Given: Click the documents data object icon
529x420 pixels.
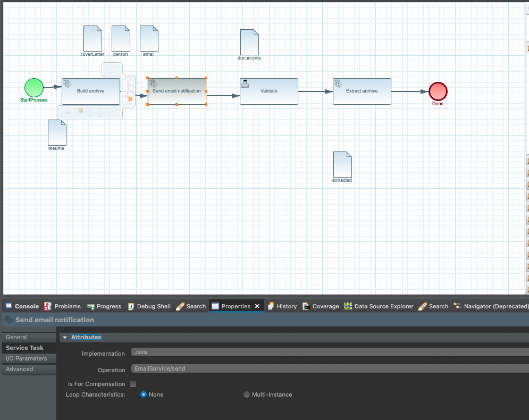Looking at the screenshot, I should click(249, 42).
